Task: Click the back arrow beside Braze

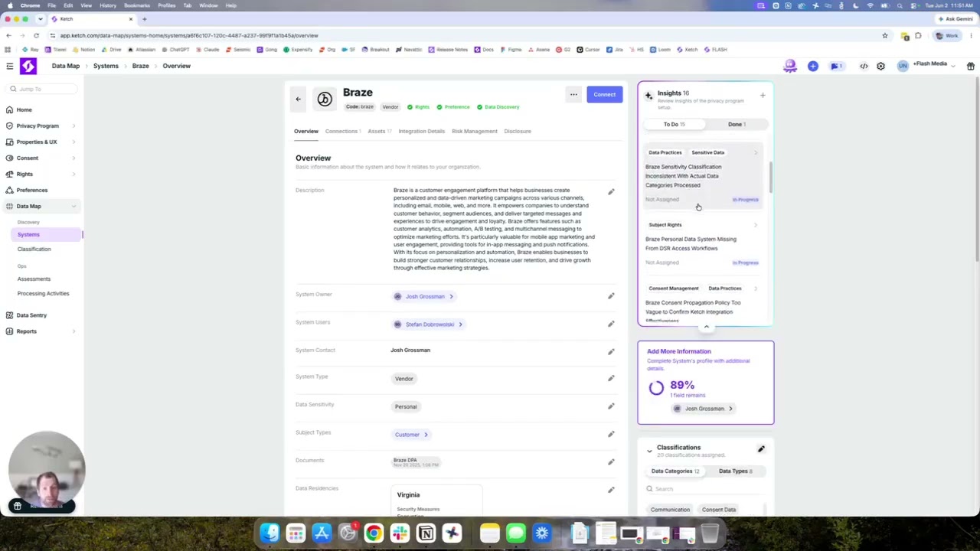Action: [298, 99]
